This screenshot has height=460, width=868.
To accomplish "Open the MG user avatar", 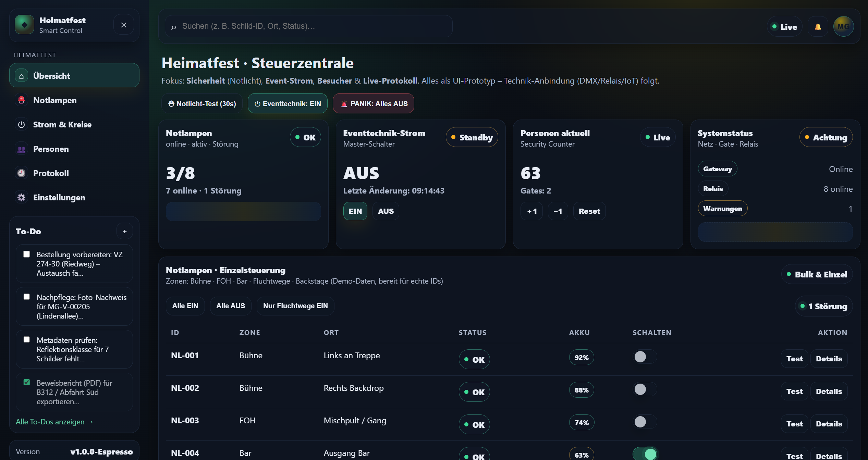I will pos(843,27).
